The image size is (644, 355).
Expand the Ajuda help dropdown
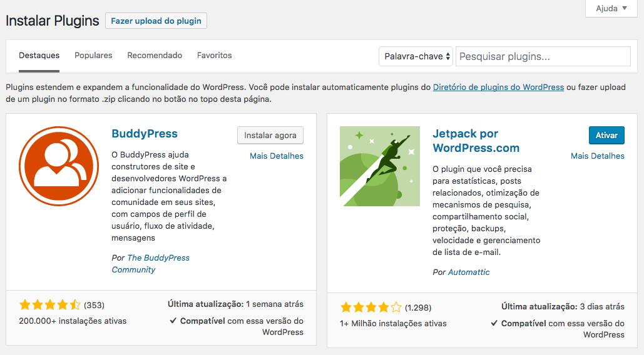611,8
